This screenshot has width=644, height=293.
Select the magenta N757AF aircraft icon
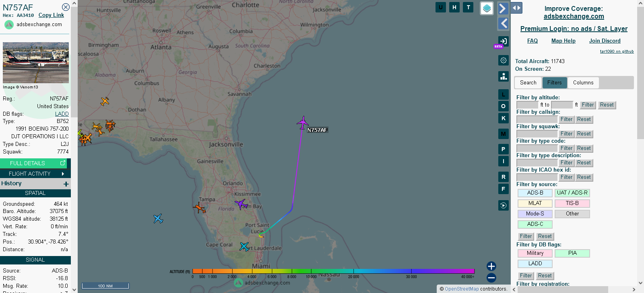(x=303, y=123)
